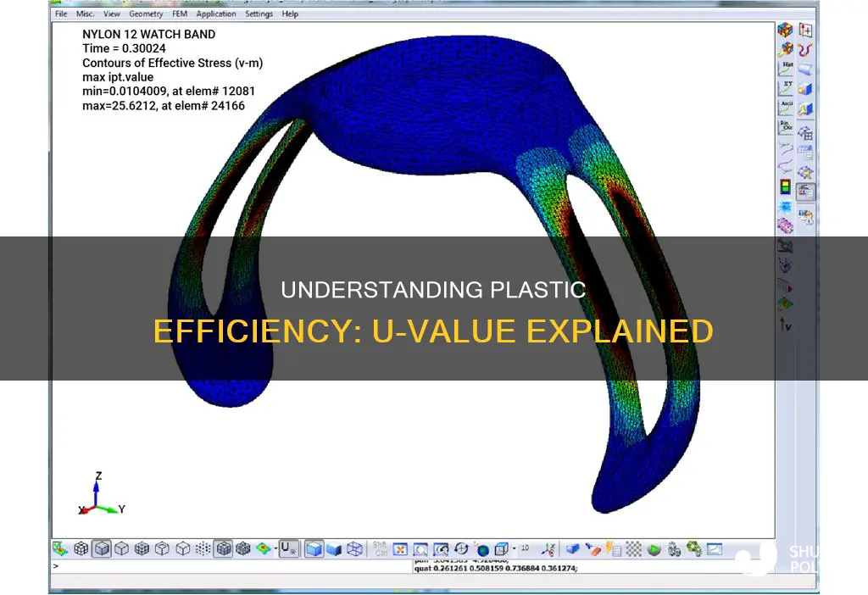The width and height of the screenshot is (868, 595).
Task: Click the purple curve tool icon
Action: point(805,50)
